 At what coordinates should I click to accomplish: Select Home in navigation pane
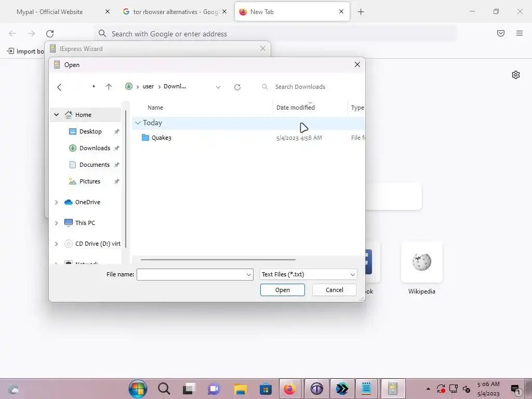coord(83,115)
